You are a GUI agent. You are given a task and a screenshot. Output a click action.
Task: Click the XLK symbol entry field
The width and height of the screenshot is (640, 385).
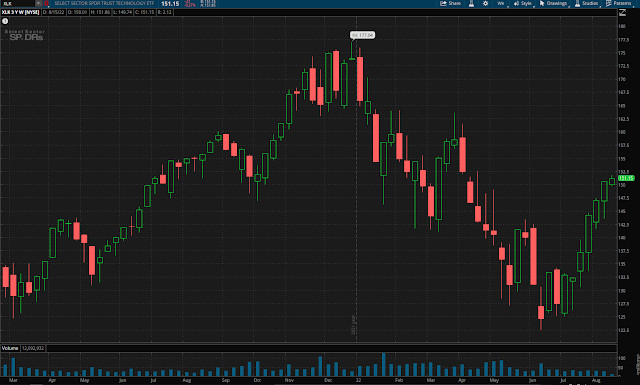click(18, 3)
